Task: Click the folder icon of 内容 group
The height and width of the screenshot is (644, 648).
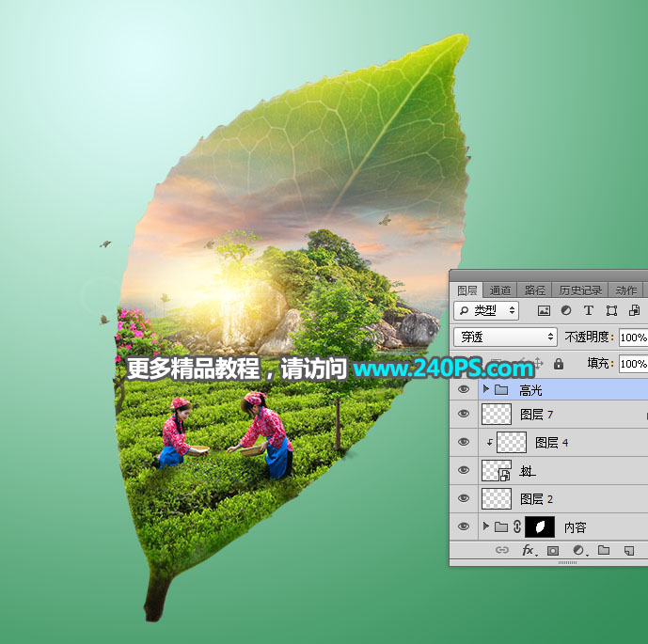Action: tap(501, 526)
